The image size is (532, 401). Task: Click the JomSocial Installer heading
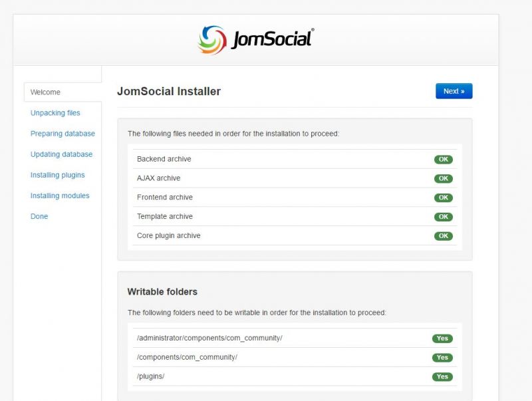pyautogui.click(x=169, y=91)
